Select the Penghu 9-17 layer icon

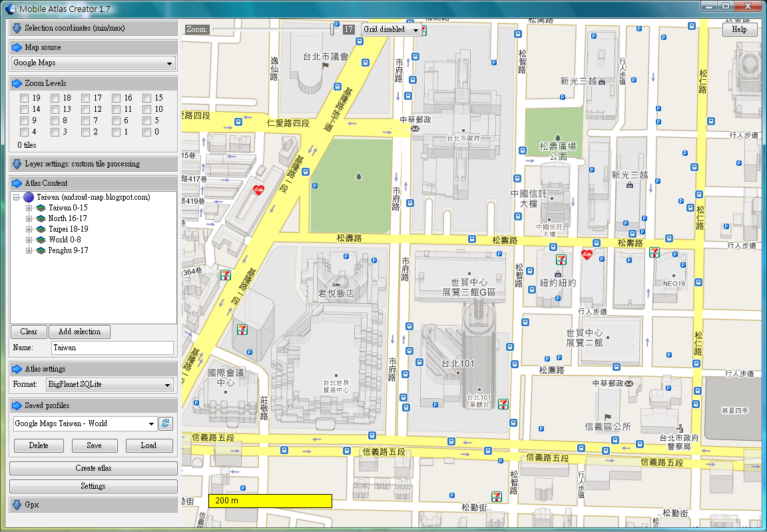(41, 251)
